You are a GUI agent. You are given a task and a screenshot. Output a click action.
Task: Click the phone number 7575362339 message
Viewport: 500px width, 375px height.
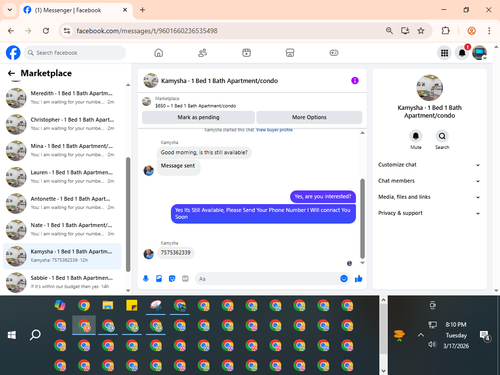[x=176, y=253]
